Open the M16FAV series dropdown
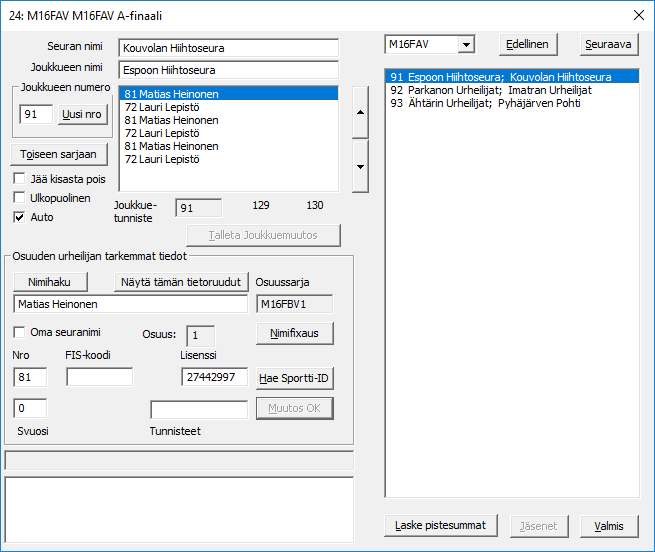The image size is (655, 552). tap(465, 45)
